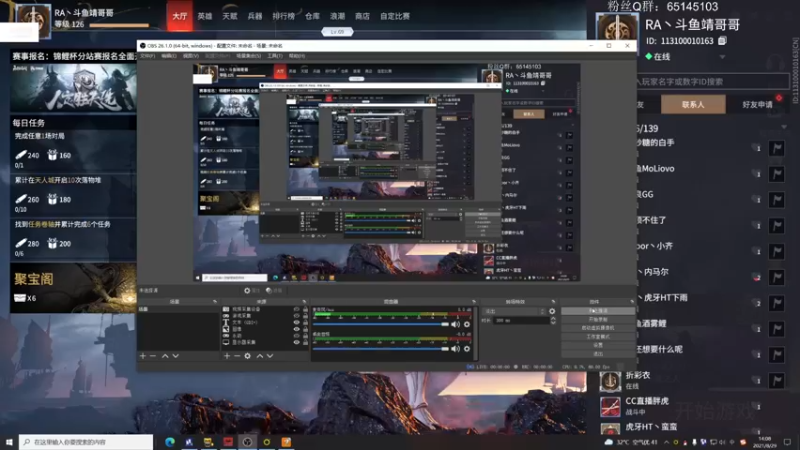Open source properties gear in sources toolbar

coord(247,356)
